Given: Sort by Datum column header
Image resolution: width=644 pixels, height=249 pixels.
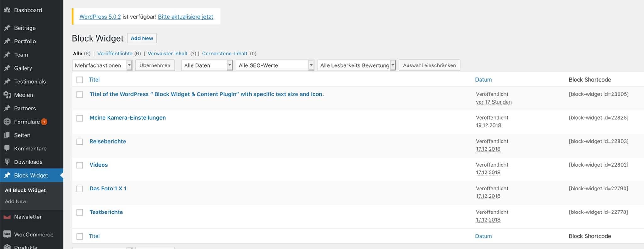Looking at the screenshot, I should (483, 80).
